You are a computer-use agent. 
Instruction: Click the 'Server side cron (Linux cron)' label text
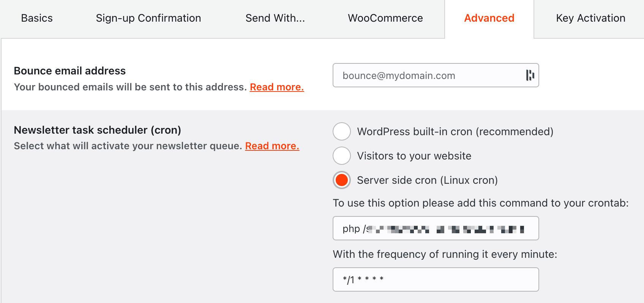click(x=427, y=180)
